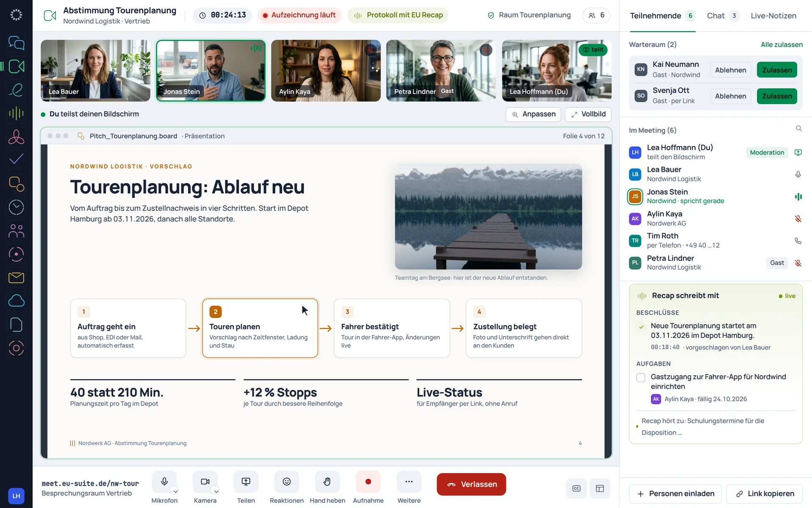This screenshot has width=812, height=508.
Task: Select the Touren planen step card on the slide
Action: (260, 328)
